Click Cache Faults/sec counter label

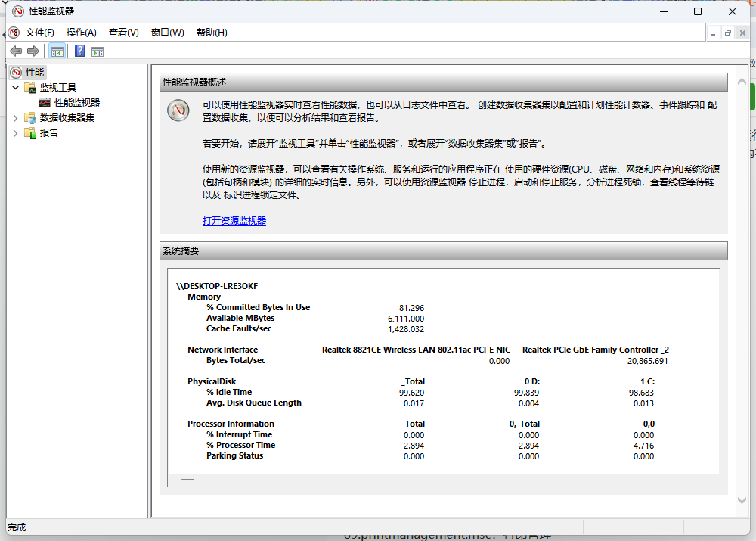239,328
